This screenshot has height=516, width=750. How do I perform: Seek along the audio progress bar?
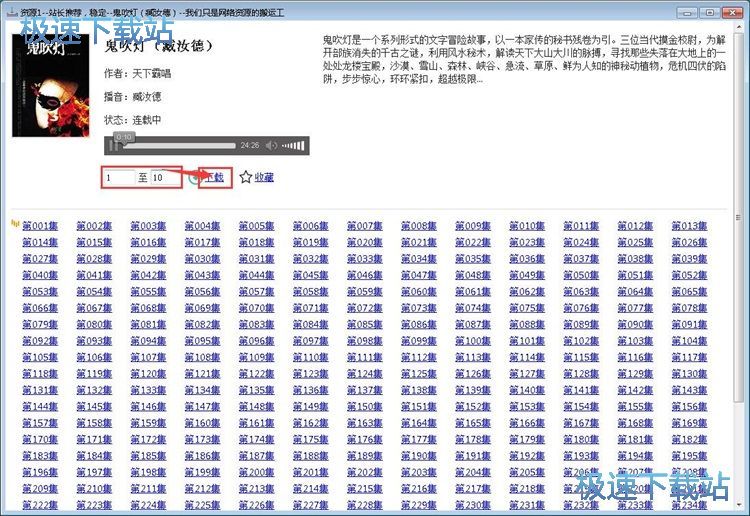click(179, 145)
